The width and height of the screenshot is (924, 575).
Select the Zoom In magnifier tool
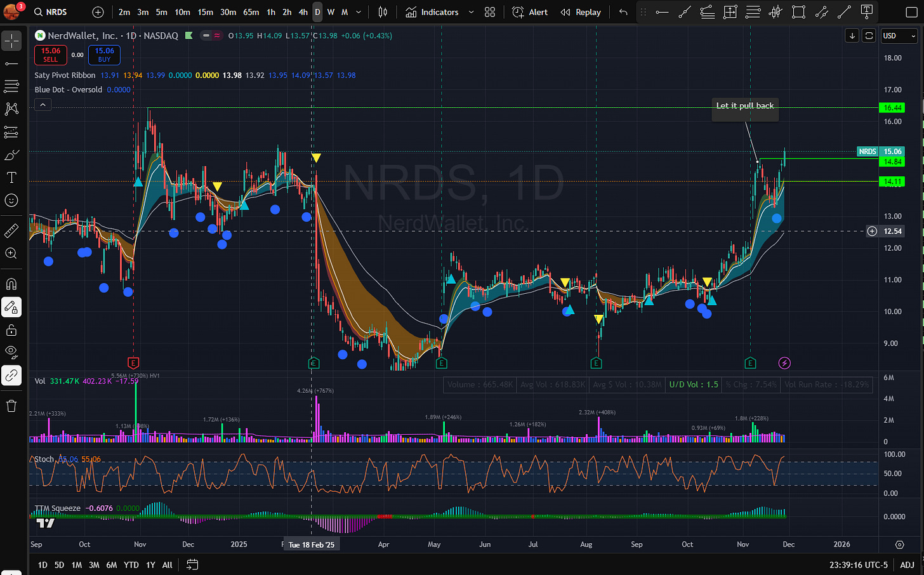pos(11,254)
